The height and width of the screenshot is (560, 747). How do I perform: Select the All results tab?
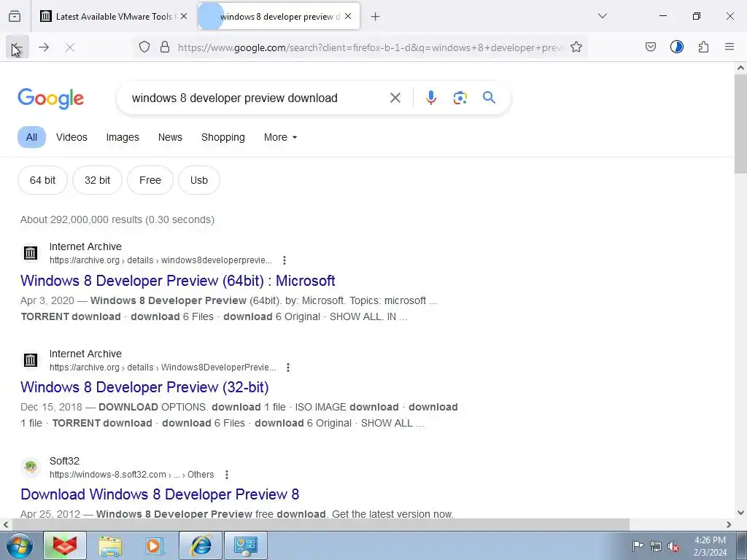[x=31, y=137]
